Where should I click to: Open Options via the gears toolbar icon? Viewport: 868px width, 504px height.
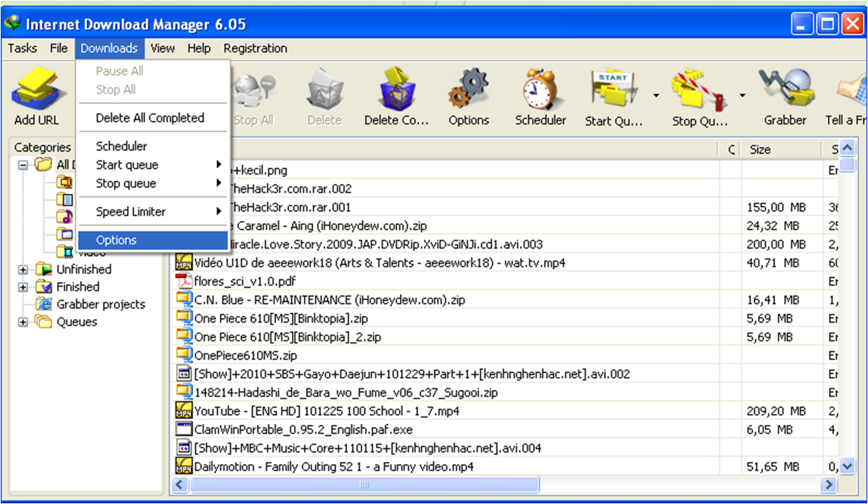tap(469, 89)
